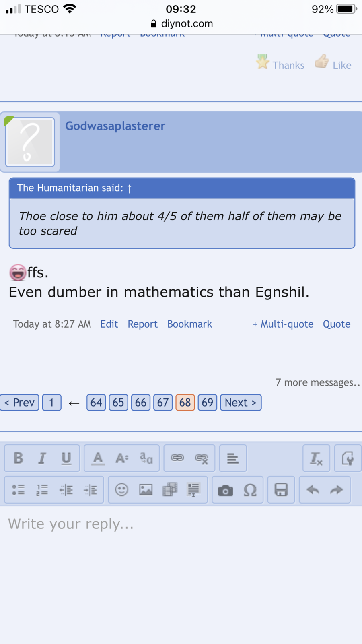Toggle BB code editor mode
The image size is (362, 644).
[x=348, y=458]
